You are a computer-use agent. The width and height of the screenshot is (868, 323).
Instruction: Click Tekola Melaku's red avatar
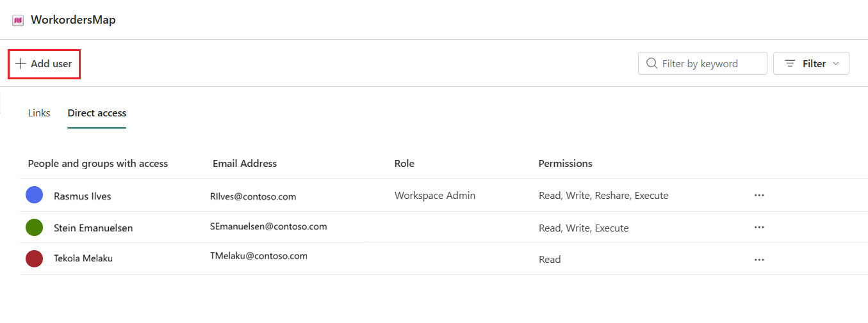34,258
